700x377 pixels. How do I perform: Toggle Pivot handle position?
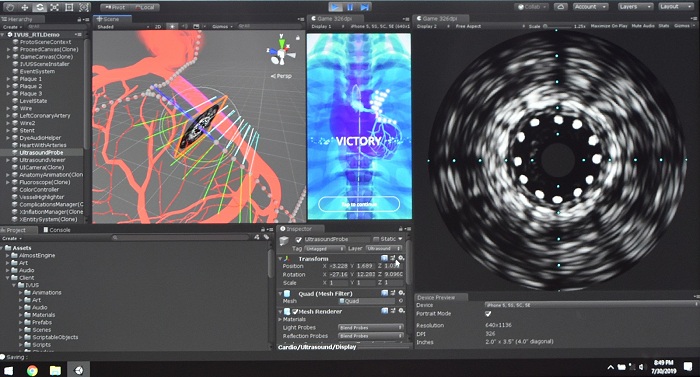click(115, 7)
